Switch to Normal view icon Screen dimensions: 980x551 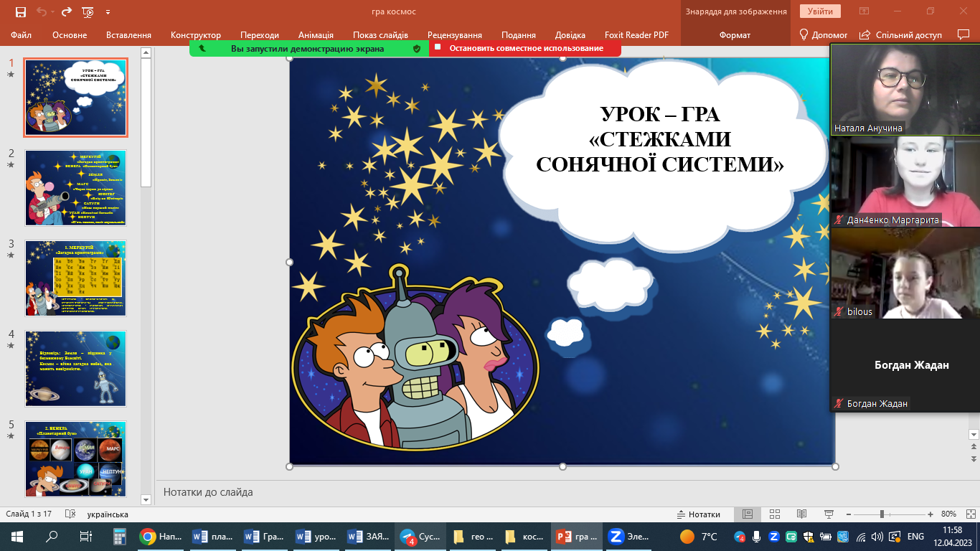(x=748, y=514)
